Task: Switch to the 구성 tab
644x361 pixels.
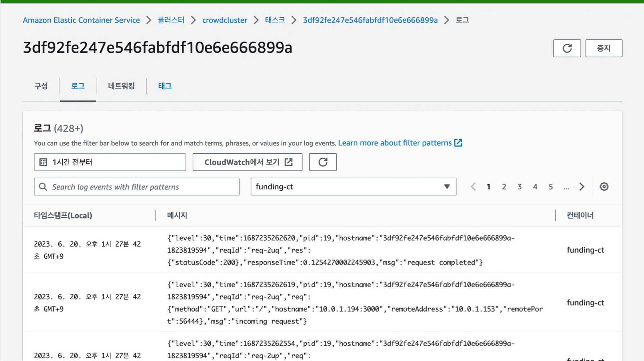Action: click(x=41, y=86)
